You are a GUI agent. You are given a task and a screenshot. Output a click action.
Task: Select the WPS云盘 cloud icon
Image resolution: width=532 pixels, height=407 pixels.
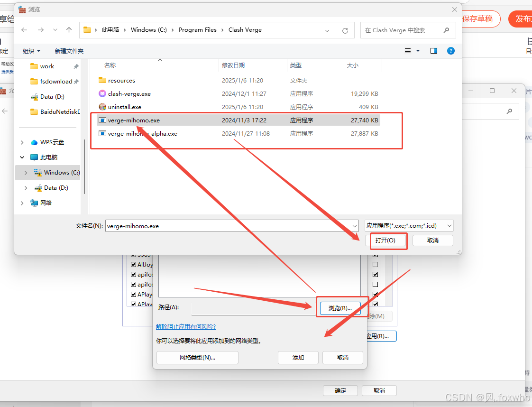click(34, 142)
